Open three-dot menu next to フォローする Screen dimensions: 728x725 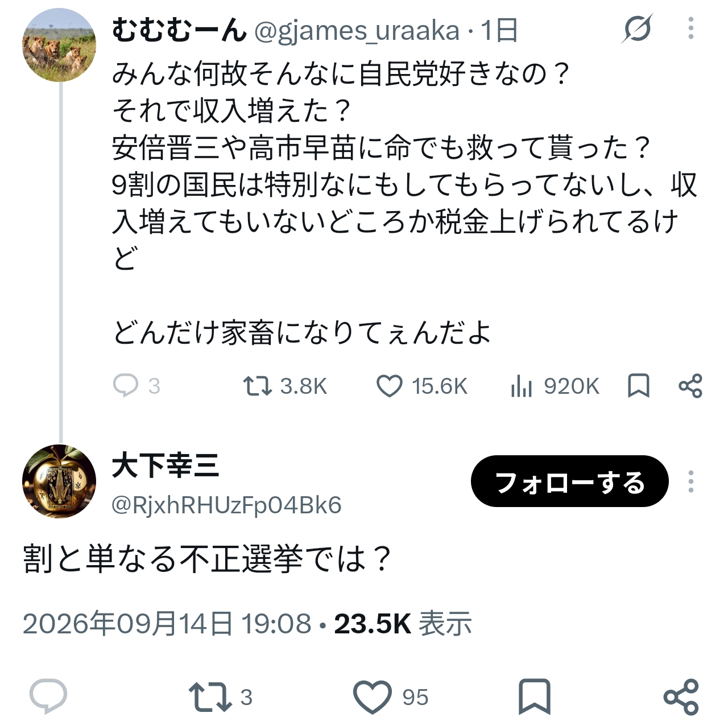click(x=690, y=481)
